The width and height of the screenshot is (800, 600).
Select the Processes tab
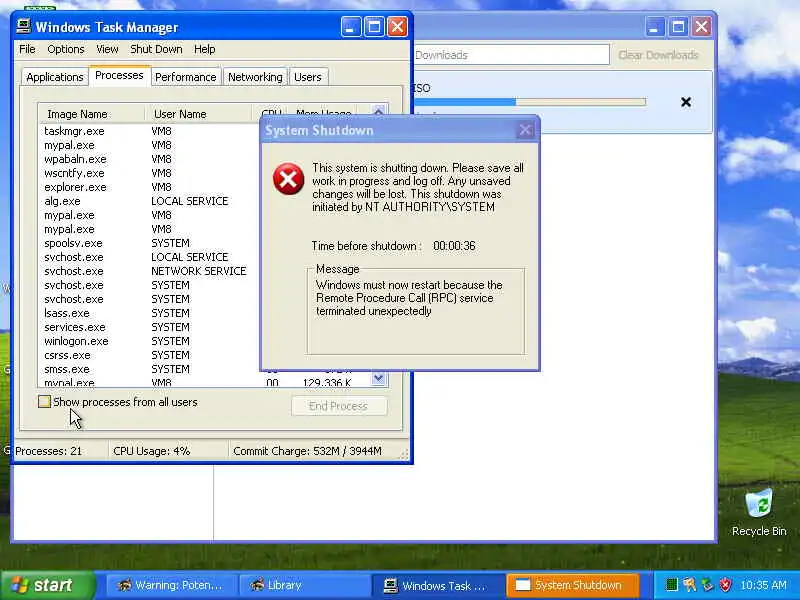click(119, 75)
